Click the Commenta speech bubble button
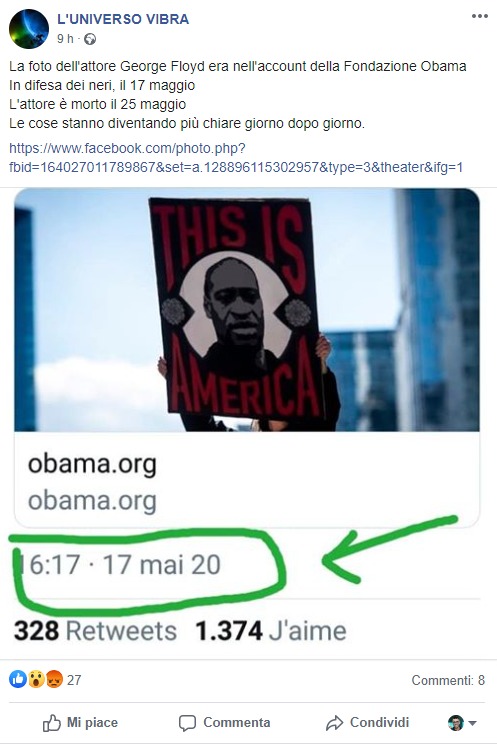497x747 pixels. 224,723
